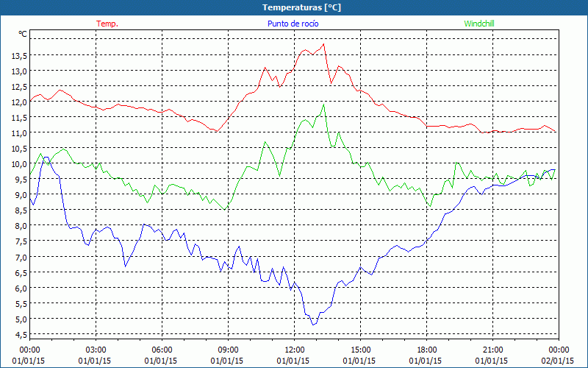
Task: Click the 8,0 y-axis value
Action: 21,226
